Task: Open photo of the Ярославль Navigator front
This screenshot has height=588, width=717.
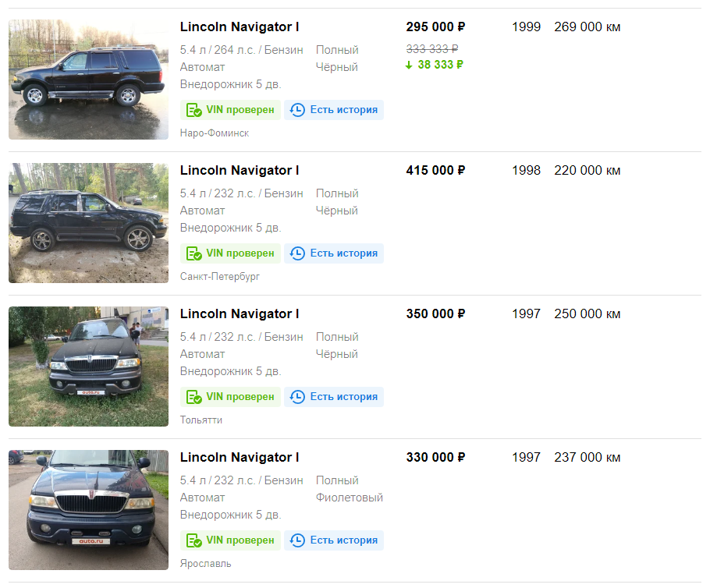Action: point(89,510)
